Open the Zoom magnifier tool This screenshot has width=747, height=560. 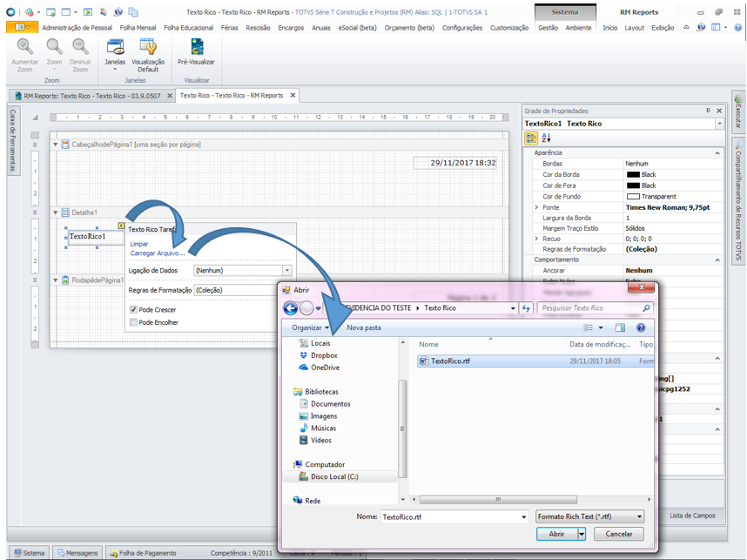tap(54, 47)
